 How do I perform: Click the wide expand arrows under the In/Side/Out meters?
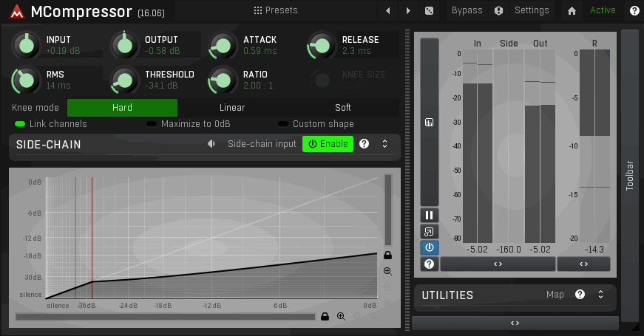498,264
